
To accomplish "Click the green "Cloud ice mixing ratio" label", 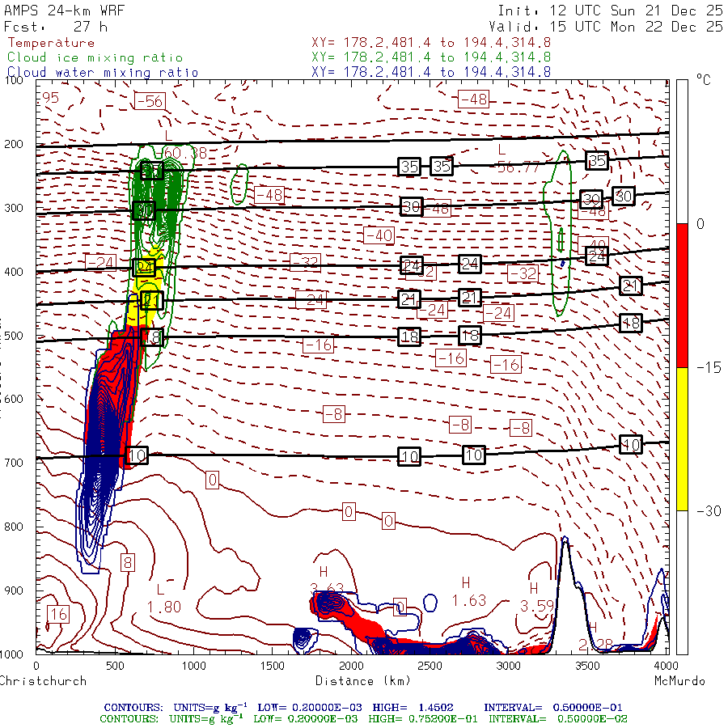I will (95, 57).
